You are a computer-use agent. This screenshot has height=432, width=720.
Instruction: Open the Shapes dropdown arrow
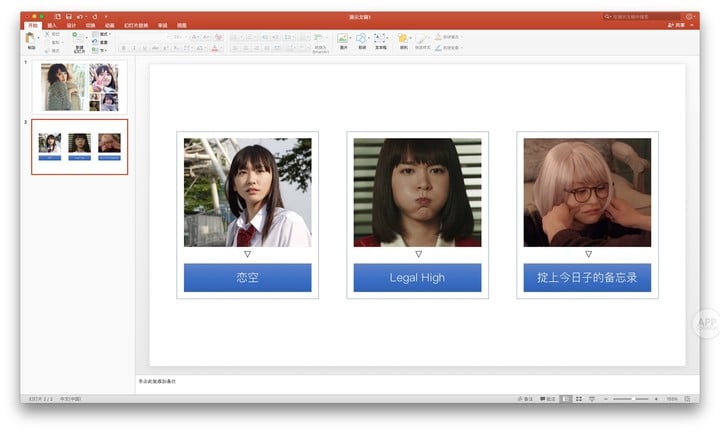[369, 38]
